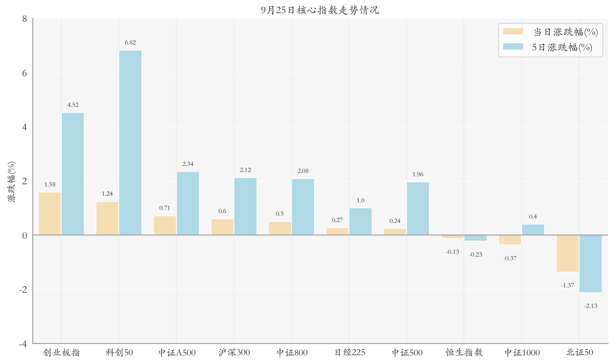Click the 5日涨跌幅(%) legend label

tap(562, 47)
